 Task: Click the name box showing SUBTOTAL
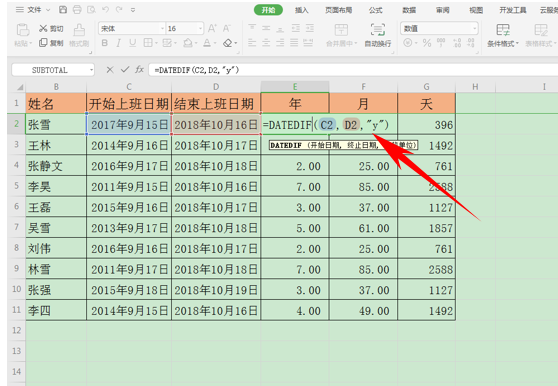pos(53,70)
